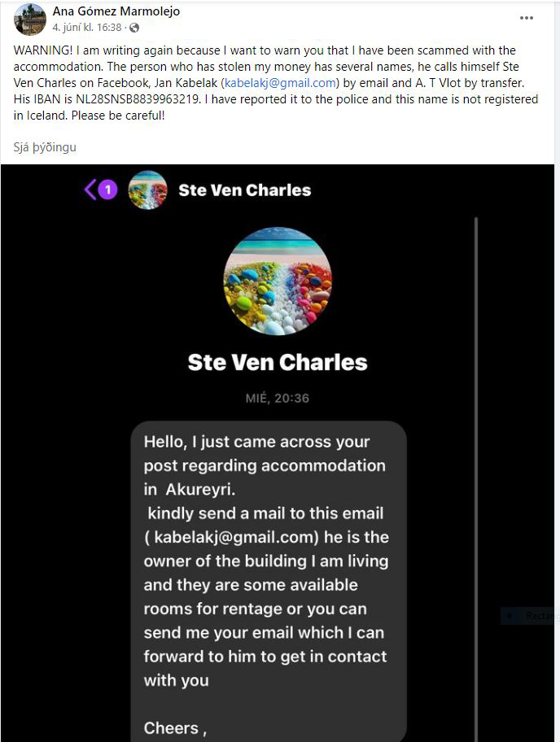Click the large Ste Ven Charles name heading
The width and height of the screenshot is (560, 742).
[x=278, y=363]
